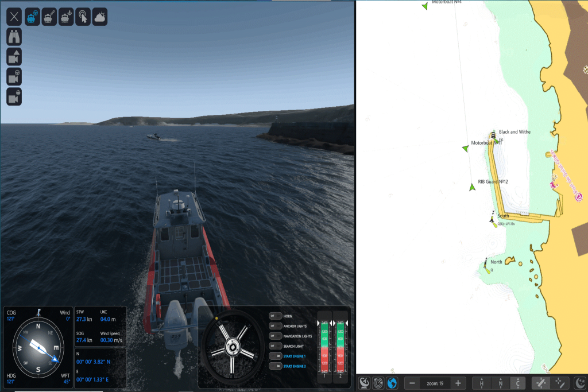Toggle the Horn switch
Screen dimensions: 588x392
coord(276,316)
